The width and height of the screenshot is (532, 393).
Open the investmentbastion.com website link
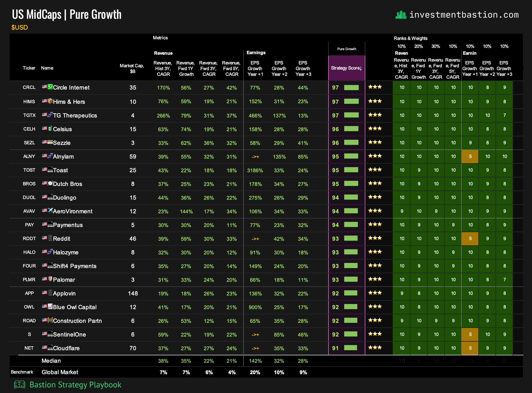(x=464, y=15)
